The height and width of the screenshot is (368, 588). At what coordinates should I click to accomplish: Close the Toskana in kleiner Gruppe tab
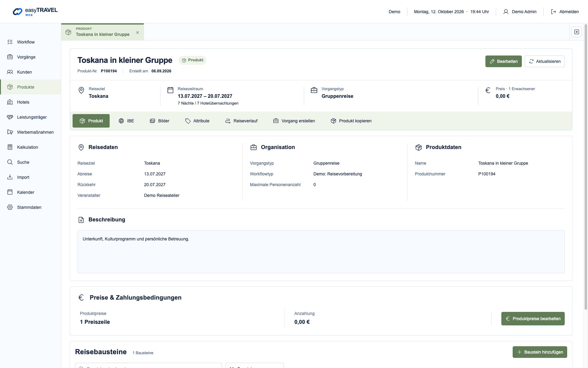coord(138,33)
